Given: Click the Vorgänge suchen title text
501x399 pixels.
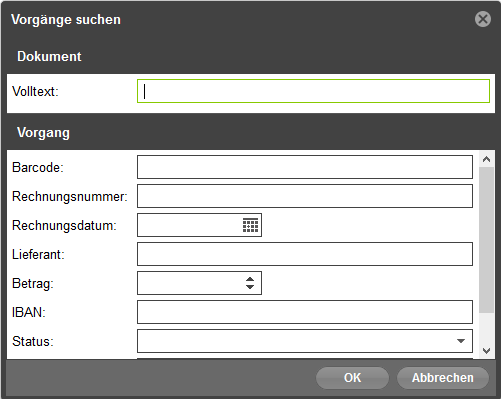Looking at the screenshot, I should pyautogui.click(x=66, y=20).
